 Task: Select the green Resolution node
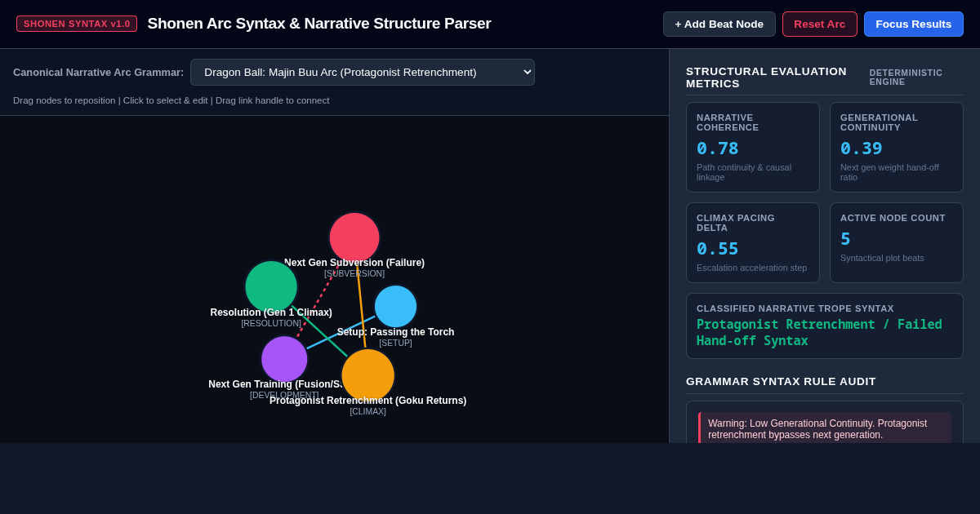271,286
